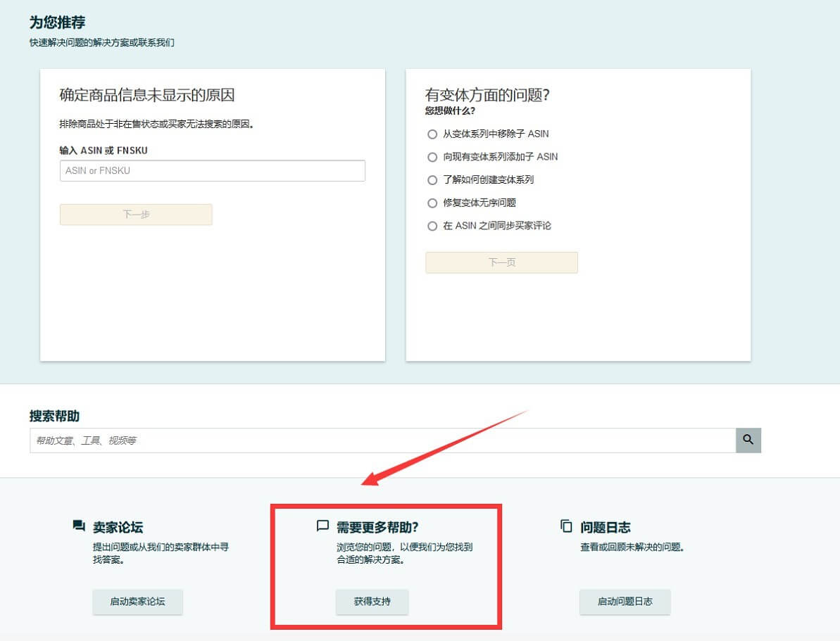Launch the issue log with 启动问题日志
Image resolution: width=840 pixels, height=641 pixels.
pos(625,602)
